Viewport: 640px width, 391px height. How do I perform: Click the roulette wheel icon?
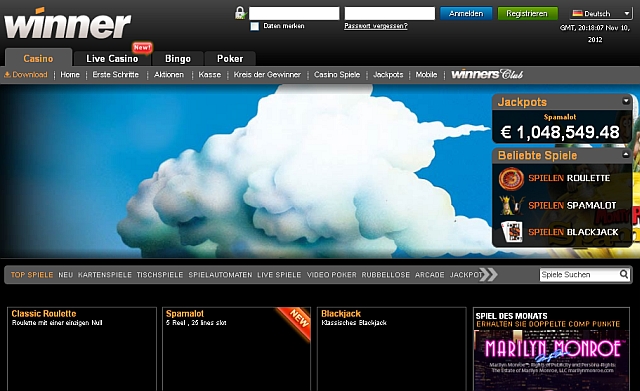click(x=511, y=179)
